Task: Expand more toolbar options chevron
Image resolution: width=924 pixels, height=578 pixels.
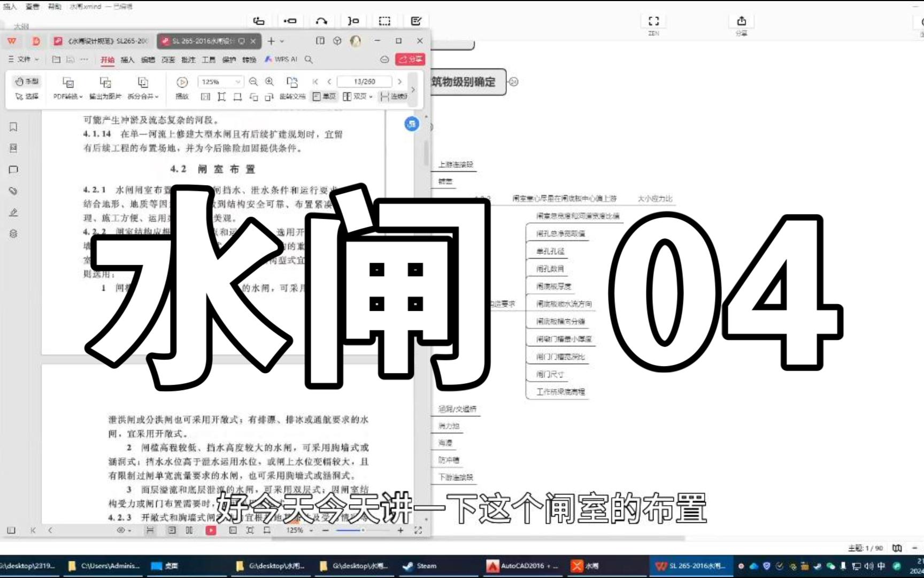Action: point(413,89)
